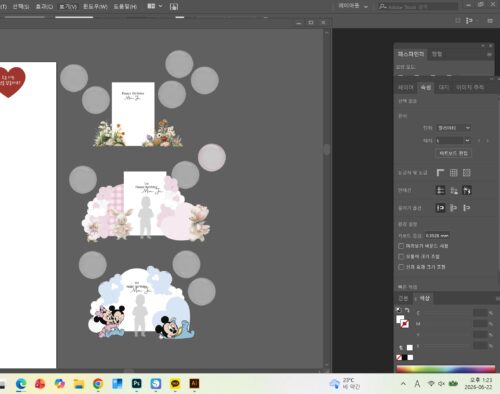Click the Illustrator taskbar icon
Image resolution: width=500 pixels, height=394 pixels.
point(194,384)
